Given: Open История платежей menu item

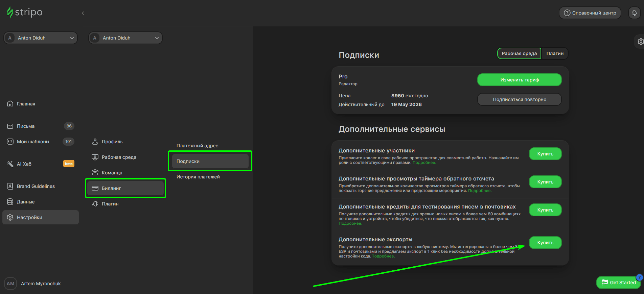Looking at the screenshot, I should [x=198, y=177].
